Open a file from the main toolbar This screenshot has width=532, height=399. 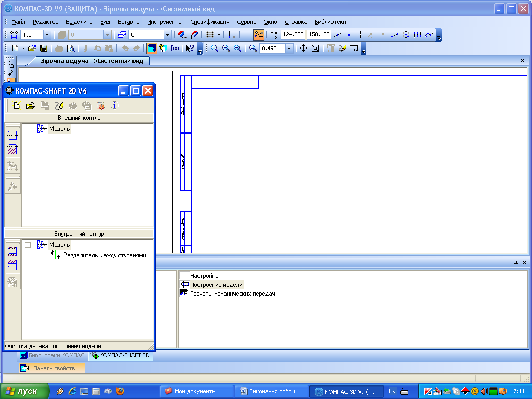coord(32,48)
